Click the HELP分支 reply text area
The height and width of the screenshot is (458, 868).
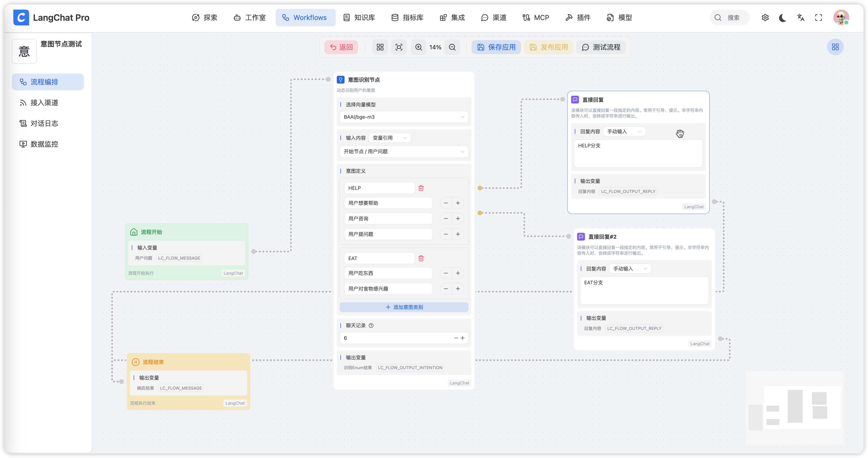click(638, 153)
